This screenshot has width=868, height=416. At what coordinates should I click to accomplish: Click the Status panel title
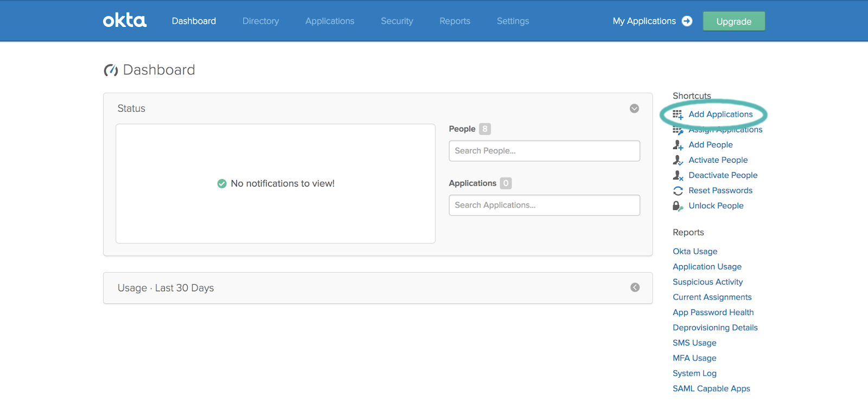click(131, 108)
